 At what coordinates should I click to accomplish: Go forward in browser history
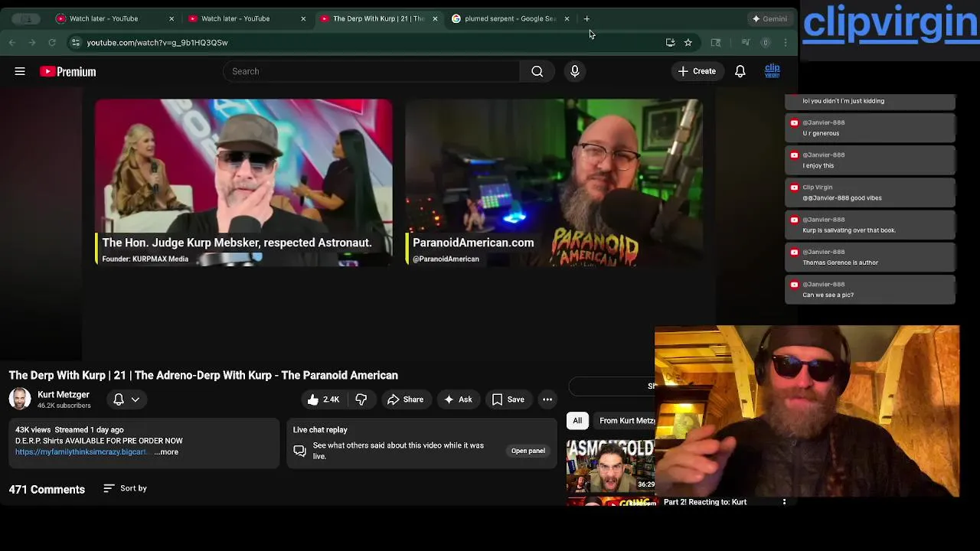pos(32,43)
